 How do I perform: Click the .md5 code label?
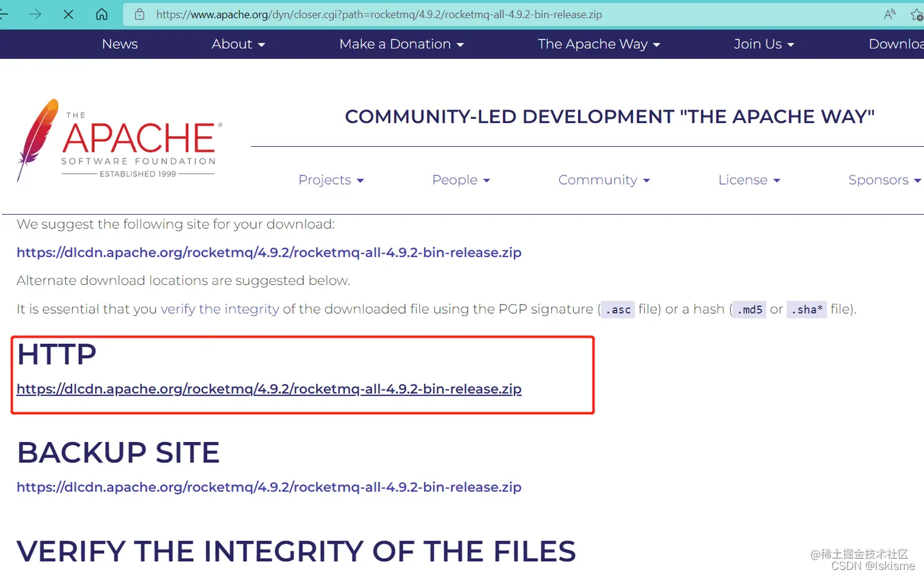click(749, 310)
